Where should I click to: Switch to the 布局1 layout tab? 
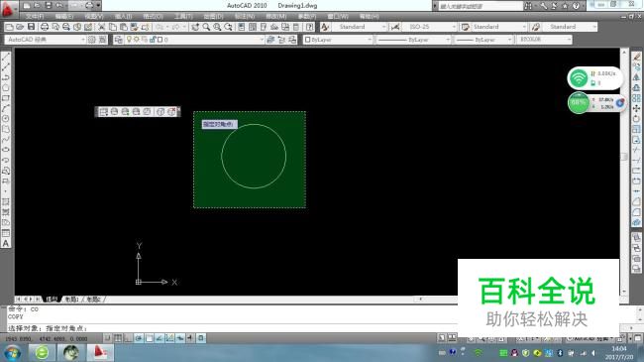[71, 300]
